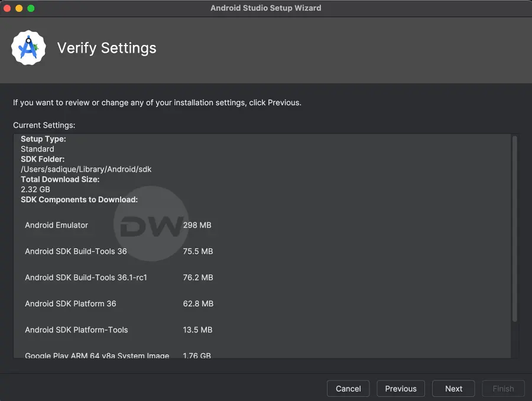The width and height of the screenshot is (532, 401).
Task: Select the Android SDK Platform-Tools entry
Action: 76,330
